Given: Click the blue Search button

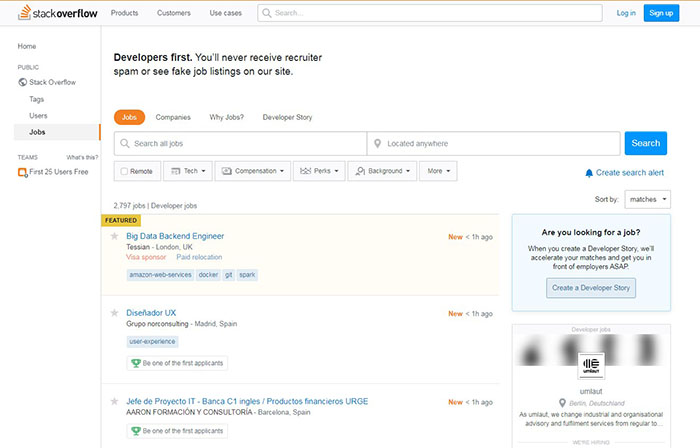Looking at the screenshot, I should coord(646,143).
